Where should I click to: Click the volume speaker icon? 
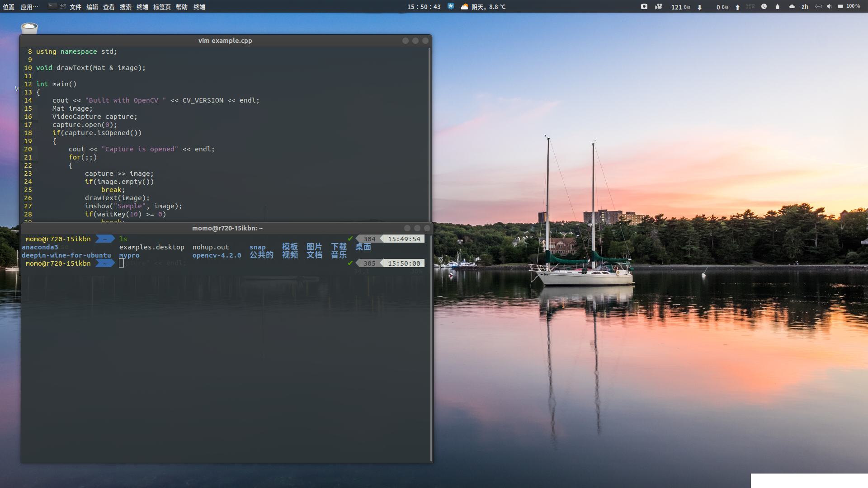pyautogui.click(x=829, y=6)
